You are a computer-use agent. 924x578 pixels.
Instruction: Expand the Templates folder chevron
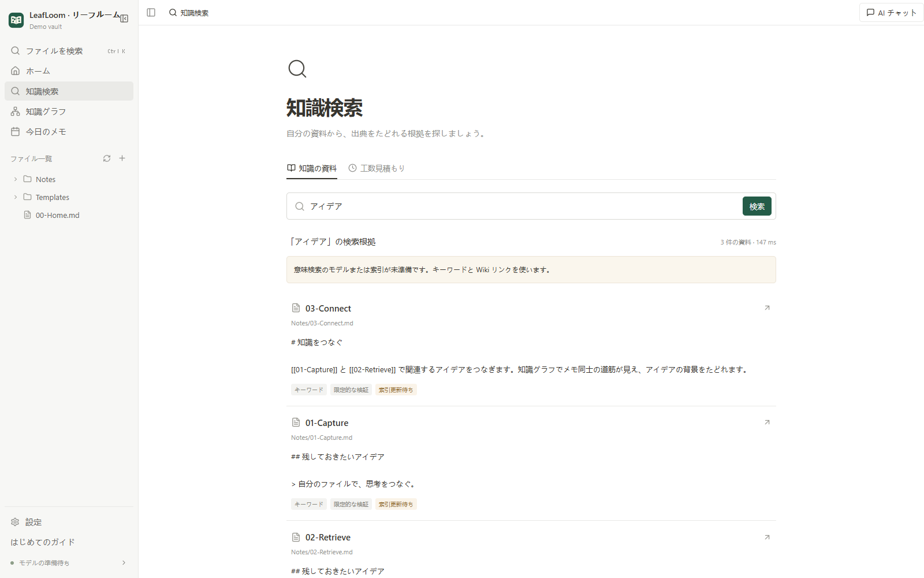click(x=16, y=197)
